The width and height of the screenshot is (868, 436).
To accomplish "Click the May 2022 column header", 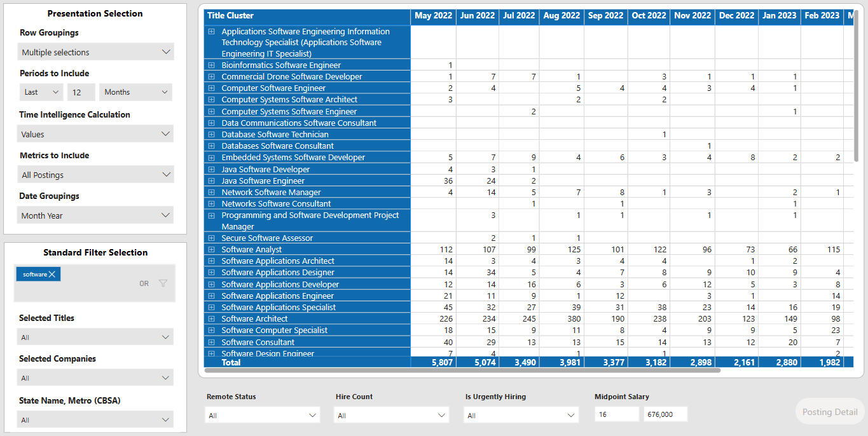I will [433, 16].
